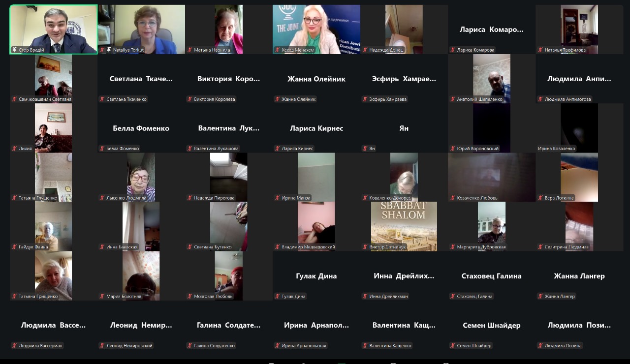Click muted mic icon next to Ян

coord(365,148)
